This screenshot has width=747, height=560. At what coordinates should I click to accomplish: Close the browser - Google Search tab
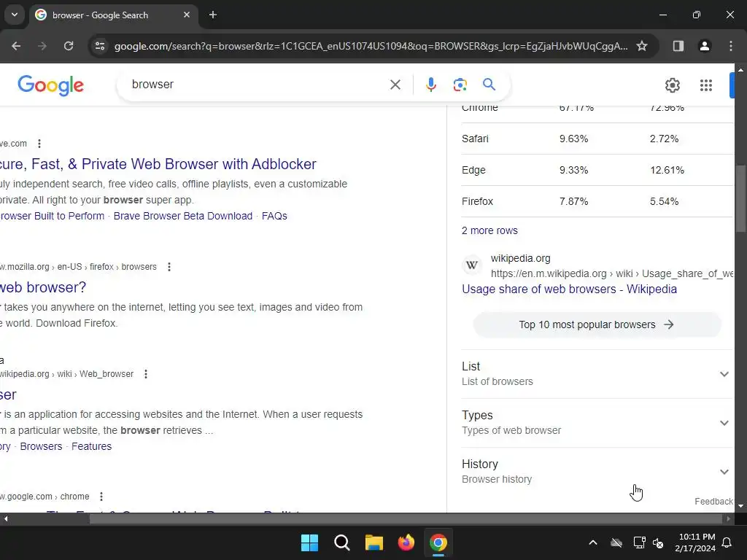point(187,15)
